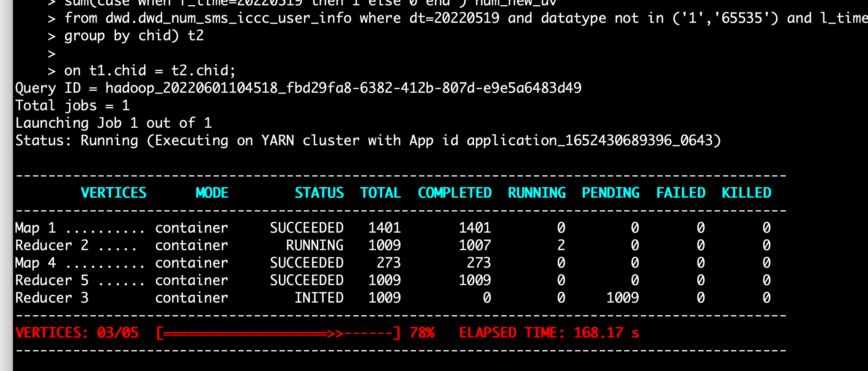Select the 'Reducer 2' vertex name
The height and width of the screenshot is (371, 868).
52,245
